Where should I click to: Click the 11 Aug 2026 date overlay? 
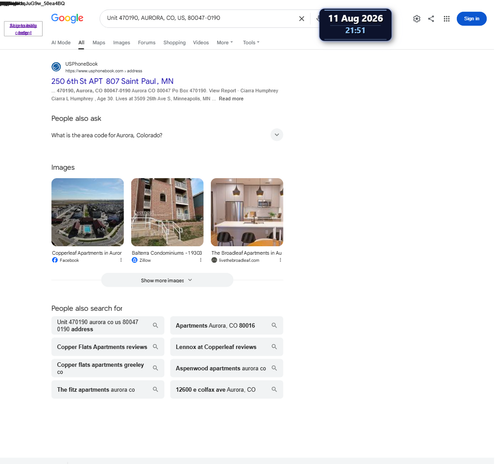click(355, 24)
